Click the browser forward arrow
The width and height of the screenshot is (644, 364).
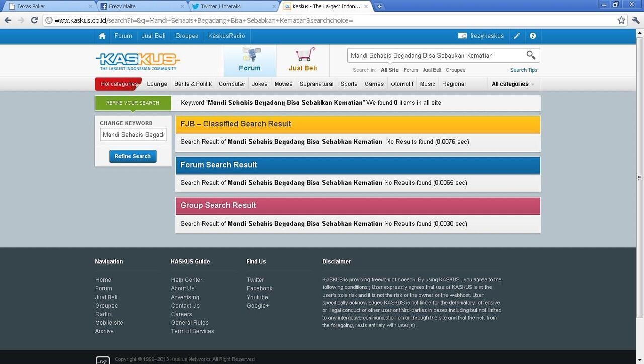pyautogui.click(x=21, y=20)
